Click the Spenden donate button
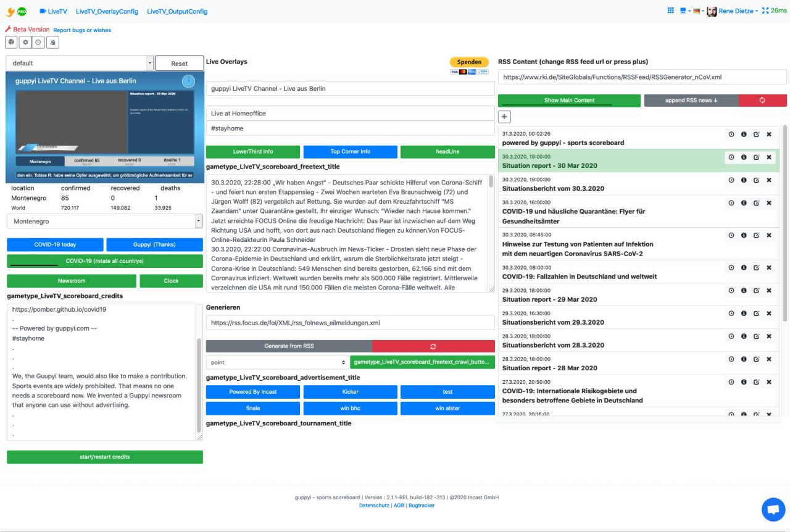Image resolution: width=790 pixels, height=532 pixels. (x=469, y=62)
